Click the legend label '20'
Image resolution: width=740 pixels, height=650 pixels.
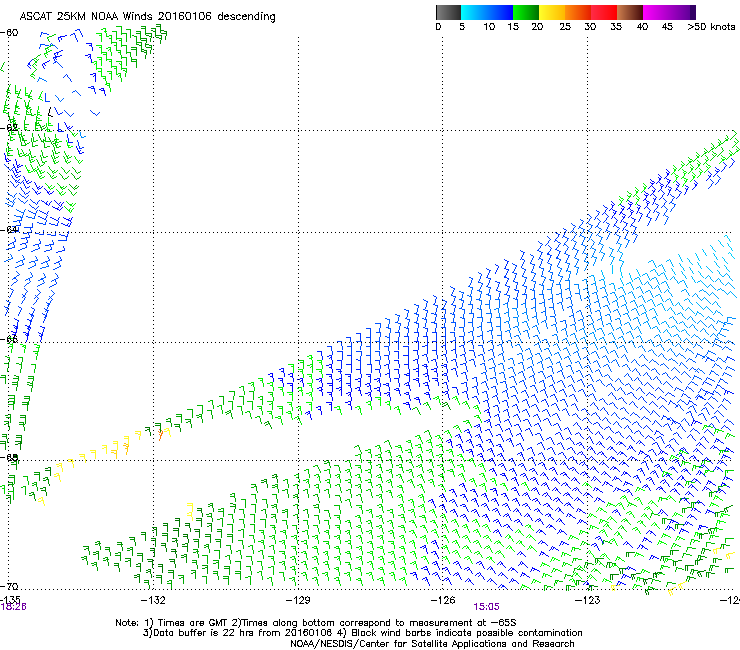[x=537, y=27]
